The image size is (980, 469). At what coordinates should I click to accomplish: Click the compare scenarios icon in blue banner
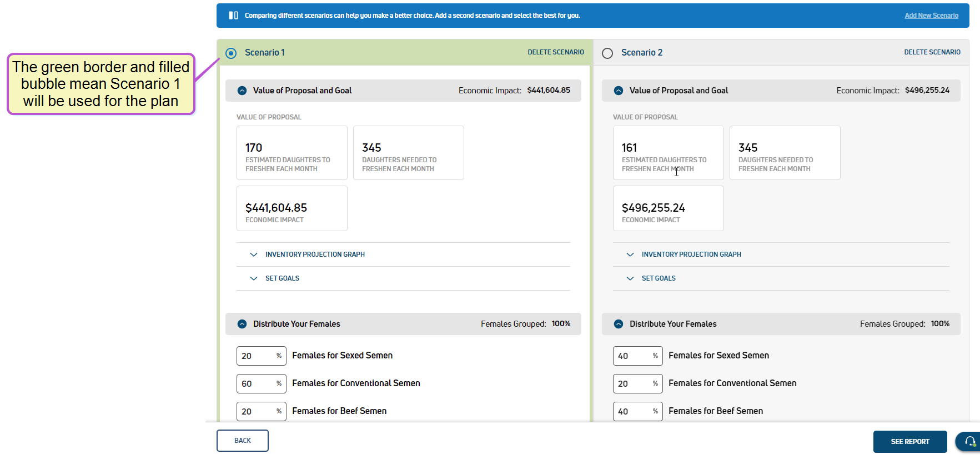(x=233, y=16)
